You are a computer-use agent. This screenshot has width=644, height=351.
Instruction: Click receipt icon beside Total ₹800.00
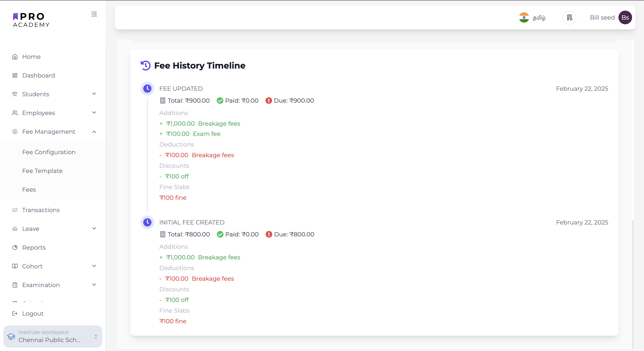162,234
